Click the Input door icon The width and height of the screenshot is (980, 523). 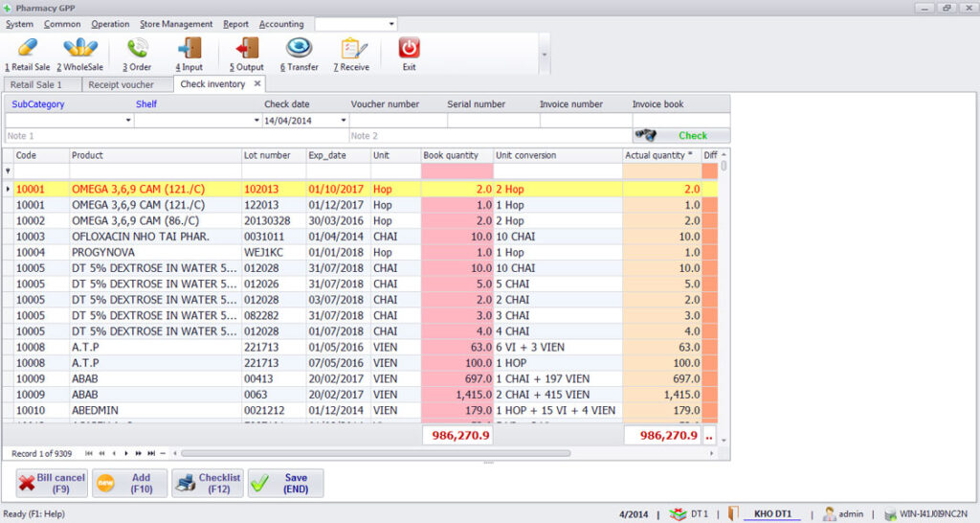coord(189,49)
